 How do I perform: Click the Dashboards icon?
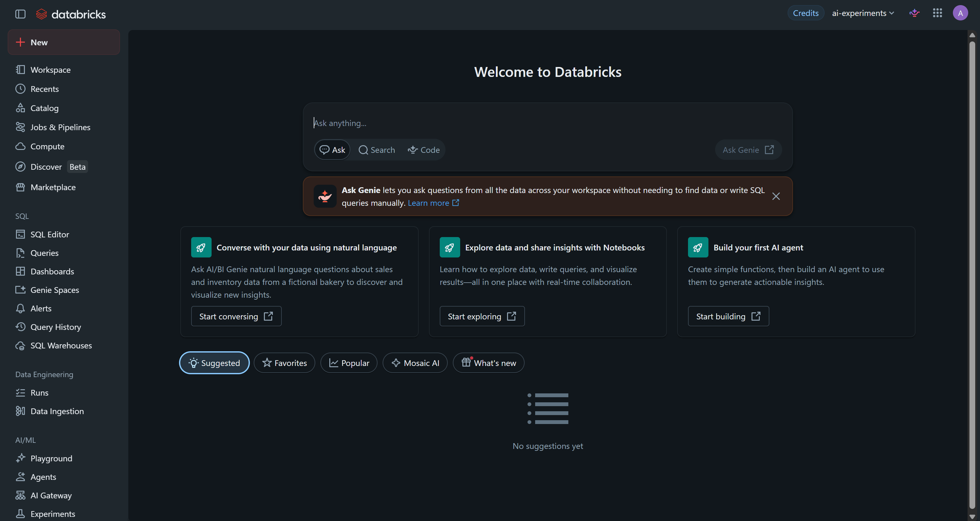tap(20, 271)
